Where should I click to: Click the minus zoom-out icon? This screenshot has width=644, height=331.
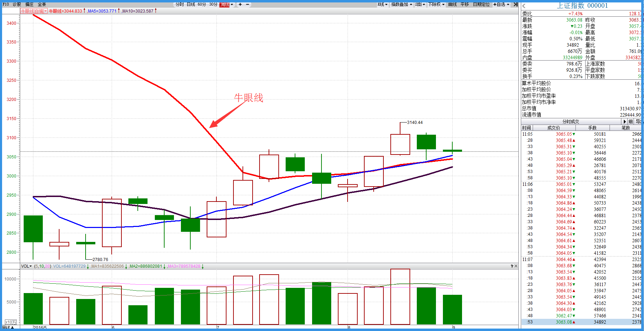[248, 5]
